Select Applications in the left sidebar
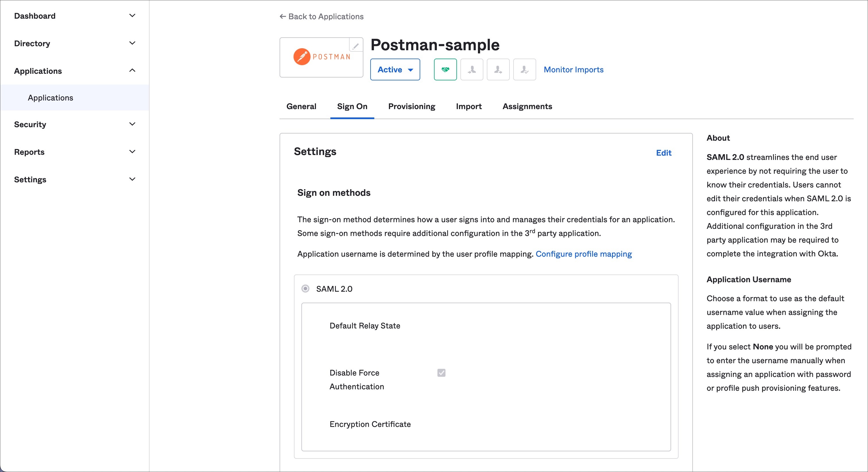Viewport: 868px width, 472px height. (50, 97)
